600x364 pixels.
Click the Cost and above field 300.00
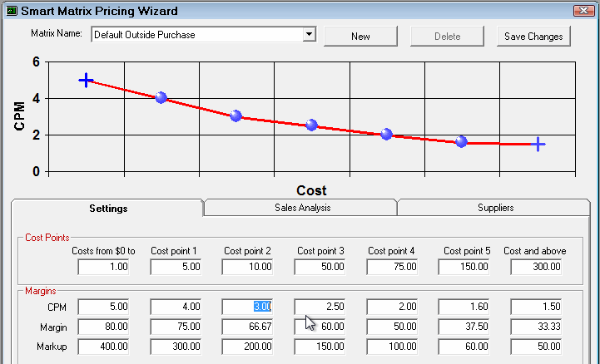[x=536, y=267]
